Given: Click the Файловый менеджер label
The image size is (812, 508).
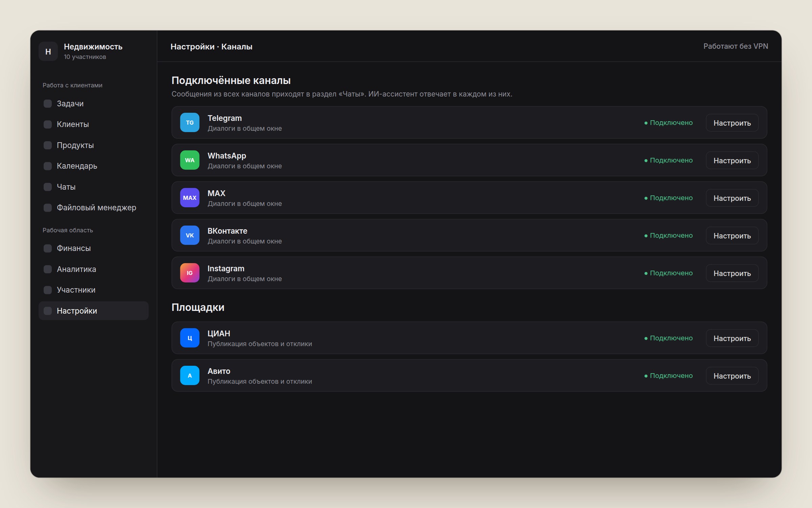Looking at the screenshot, I should click(96, 208).
